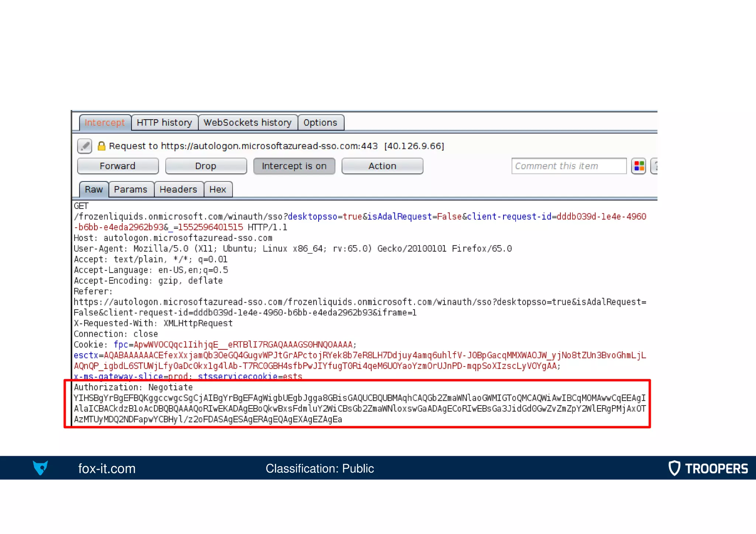Click the help icon next to highlight picker

click(x=654, y=166)
